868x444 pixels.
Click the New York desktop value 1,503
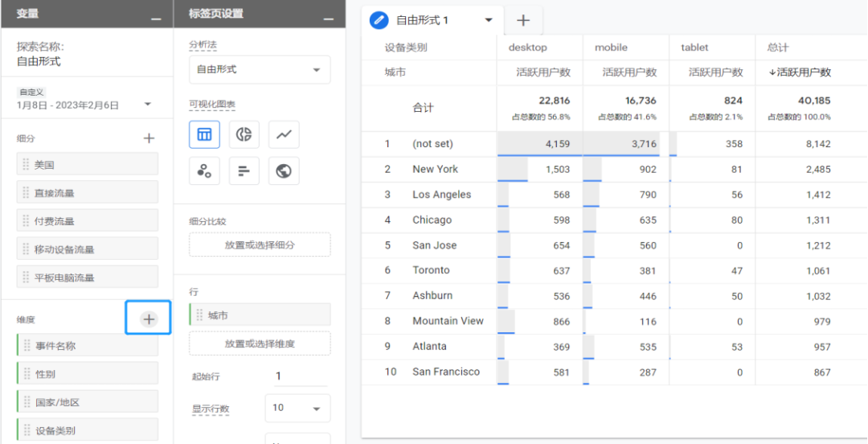pos(558,169)
